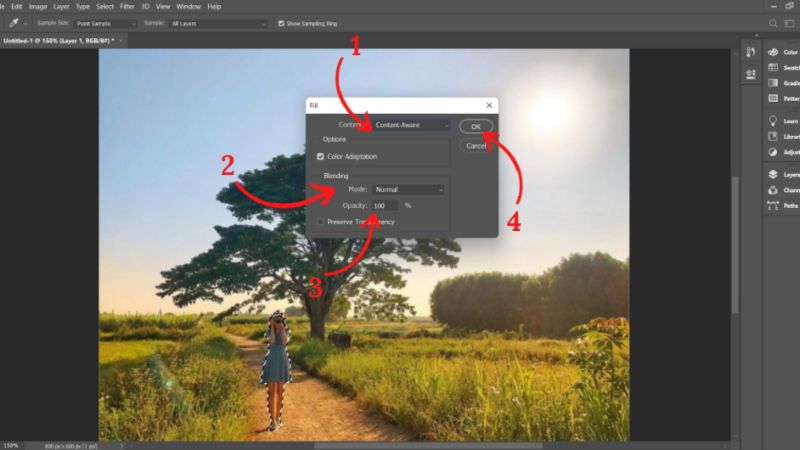Open the Paths panel icon

pos(773,205)
